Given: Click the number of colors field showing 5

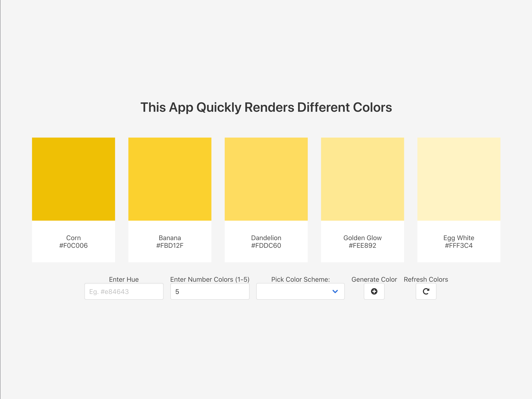Looking at the screenshot, I should click(210, 291).
